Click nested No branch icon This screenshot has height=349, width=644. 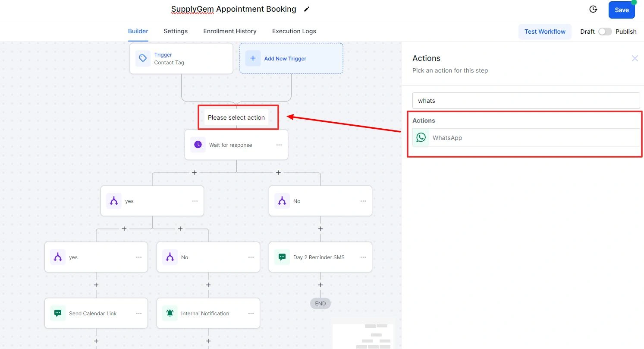[170, 257]
